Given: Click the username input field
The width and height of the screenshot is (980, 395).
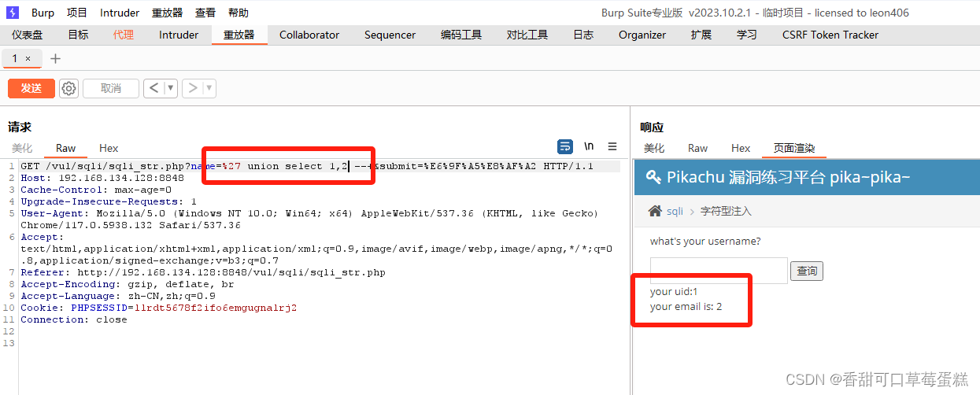Looking at the screenshot, I should pos(719,271).
